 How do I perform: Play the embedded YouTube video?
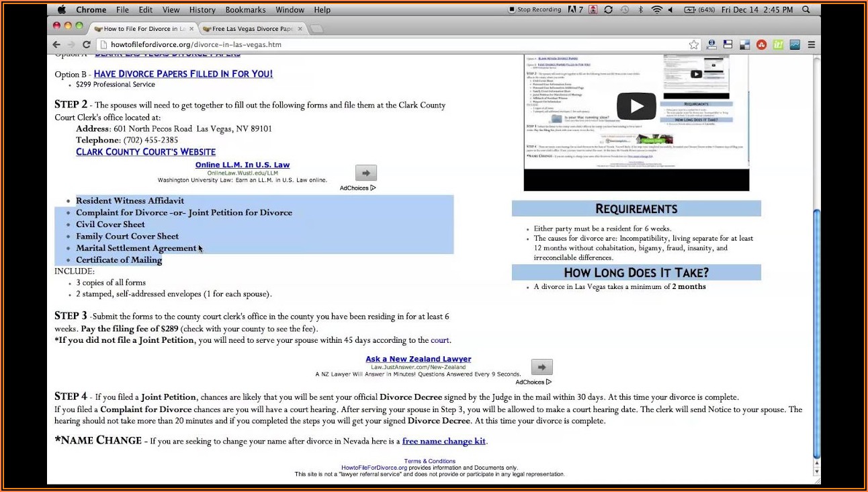(x=636, y=106)
